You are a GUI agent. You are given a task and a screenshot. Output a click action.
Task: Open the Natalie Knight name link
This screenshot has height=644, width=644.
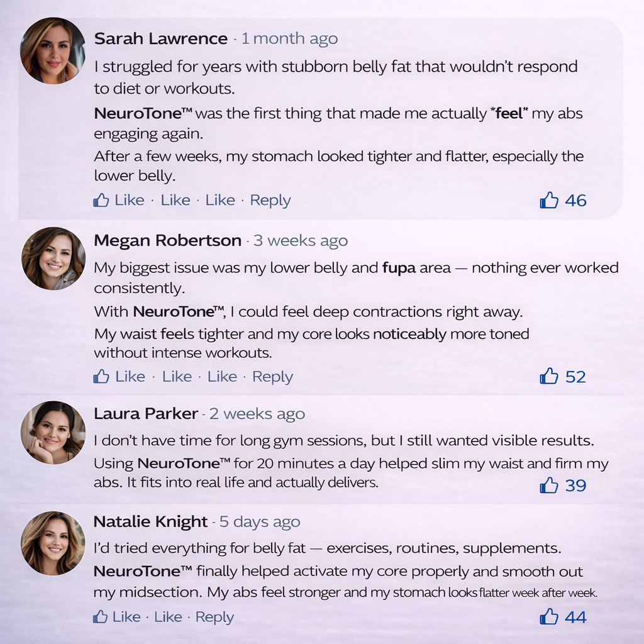150,522
